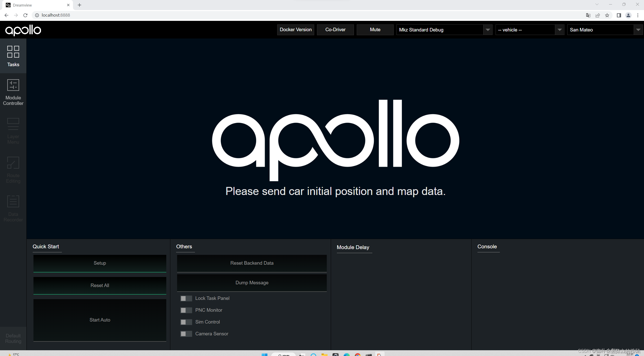Open the Default Routing panel

tap(13, 338)
